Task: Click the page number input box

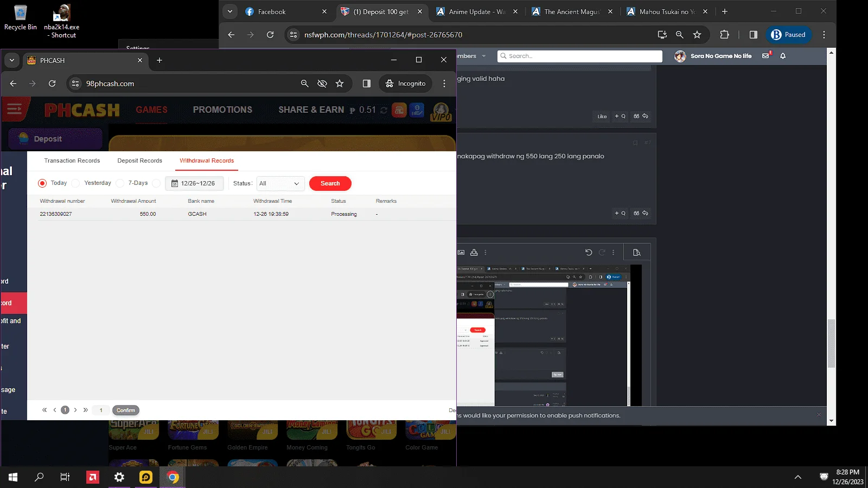Action: pyautogui.click(x=101, y=410)
